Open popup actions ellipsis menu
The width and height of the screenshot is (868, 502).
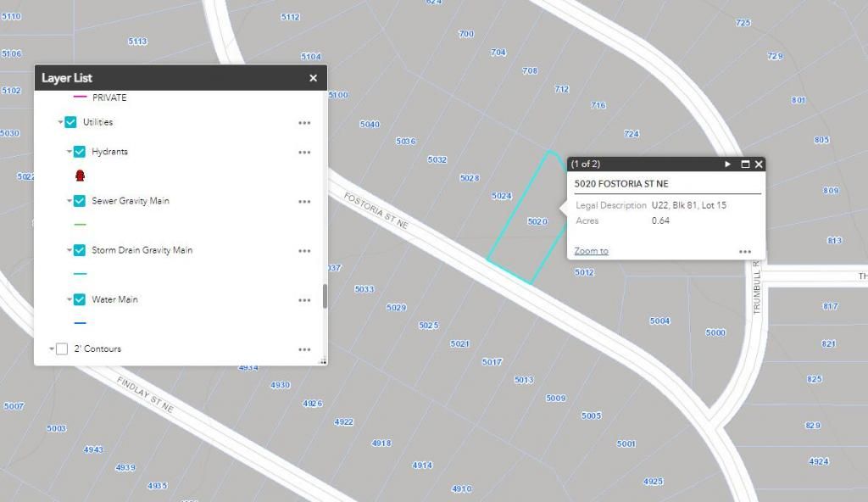pyautogui.click(x=745, y=251)
